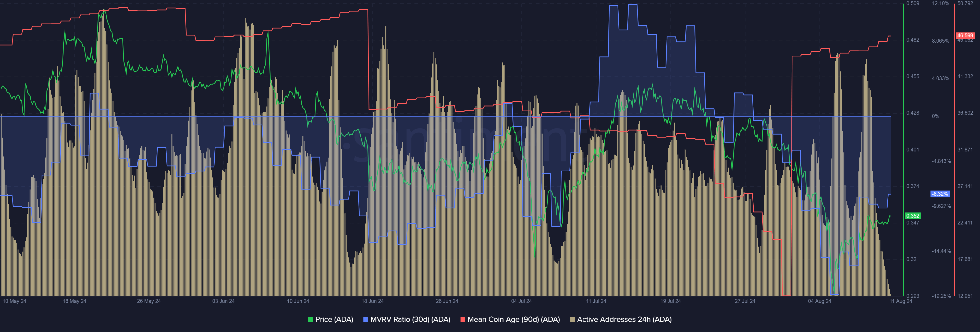980x332 pixels.
Task: Click the 26 May 24 date label
Action: click(149, 301)
